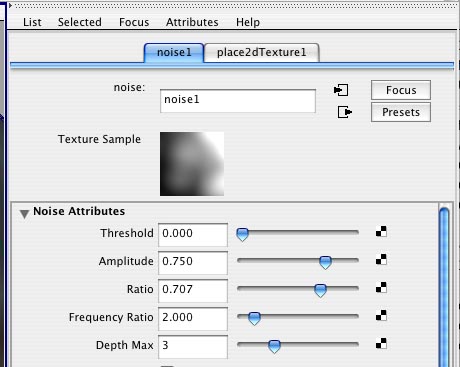This screenshot has height=367, width=460.
Task: Click the Amplitude value field
Action: pyautogui.click(x=193, y=263)
